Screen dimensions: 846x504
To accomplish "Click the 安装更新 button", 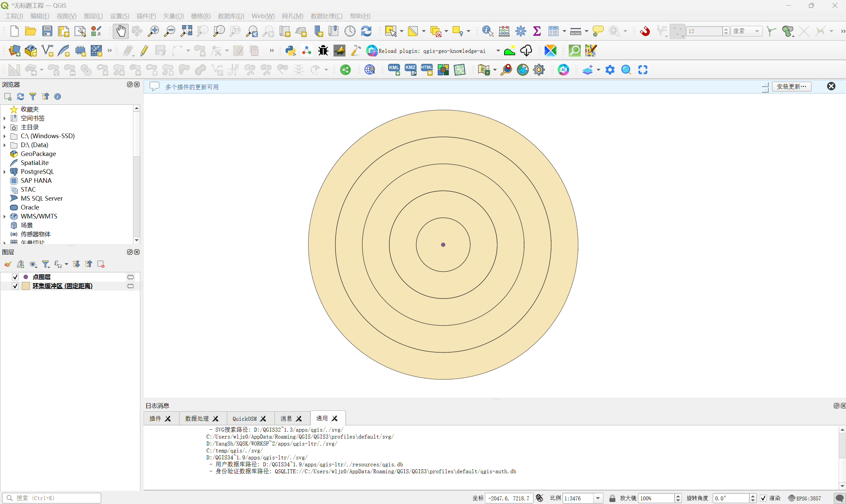I will pos(792,87).
